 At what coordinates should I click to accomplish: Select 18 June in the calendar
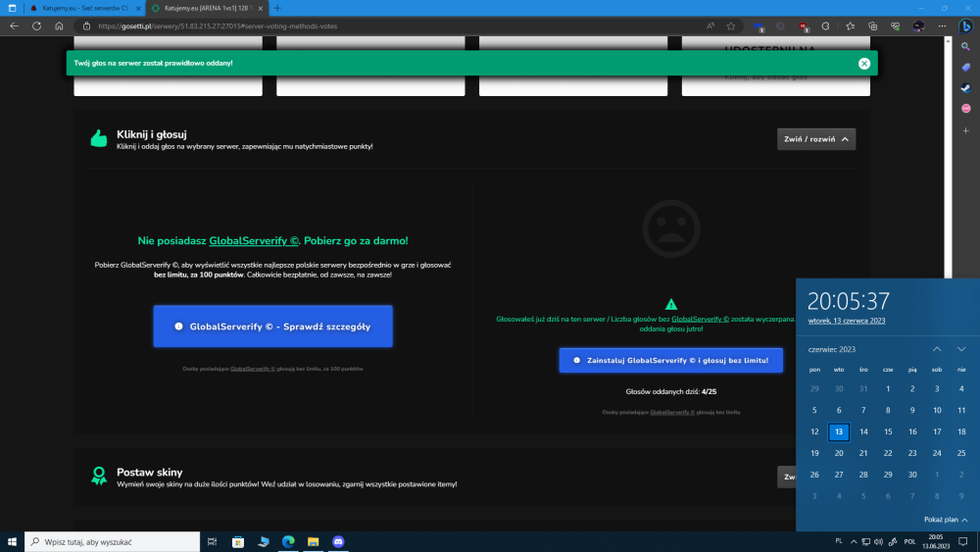click(961, 432)
